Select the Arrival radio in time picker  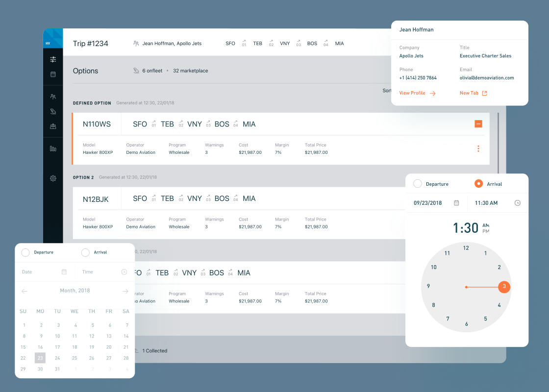point(479,184)
